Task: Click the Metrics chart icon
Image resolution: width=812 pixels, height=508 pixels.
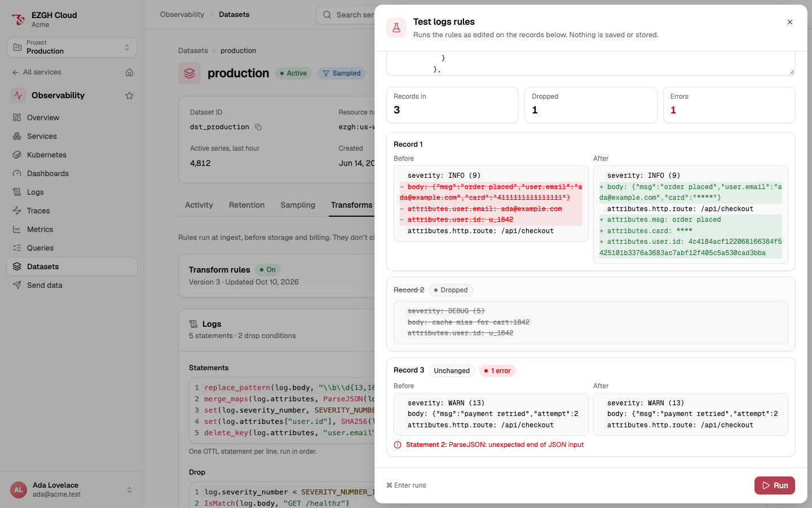Action: (x=17, y=229)
